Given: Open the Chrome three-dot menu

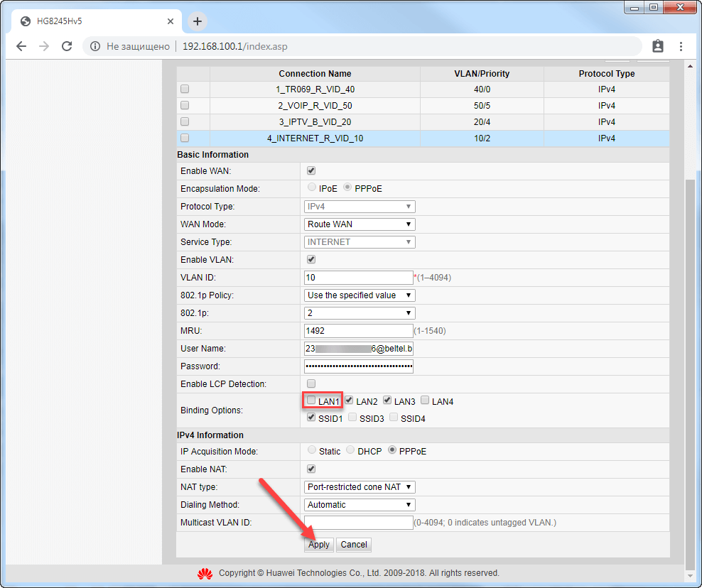Looking at the screenshot, I should point(681,46).
